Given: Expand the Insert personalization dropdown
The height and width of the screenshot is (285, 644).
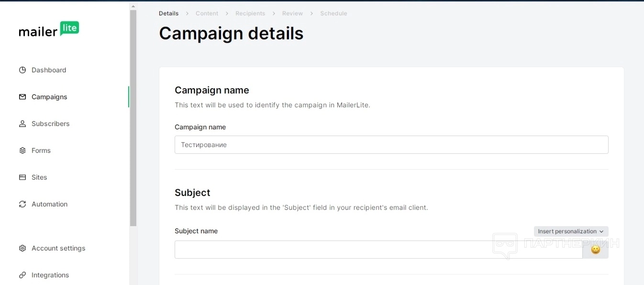Looking at the screenshot, I should point(571,231).
